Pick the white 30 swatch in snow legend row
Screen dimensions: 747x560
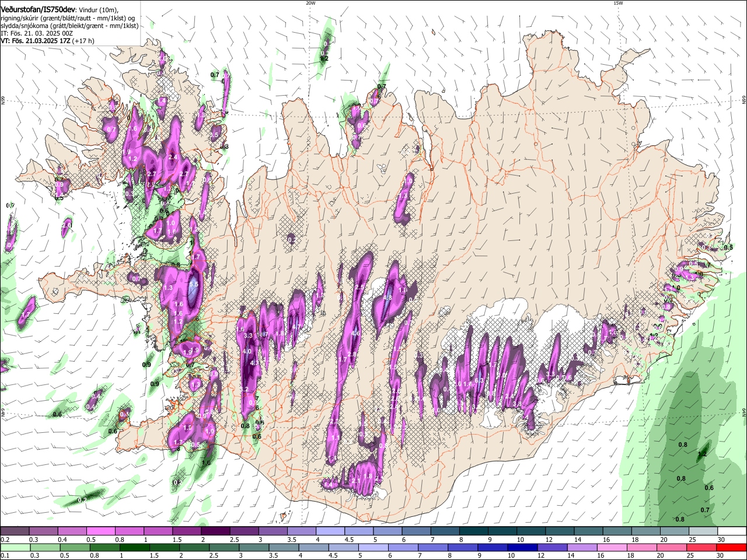[732, 531]
